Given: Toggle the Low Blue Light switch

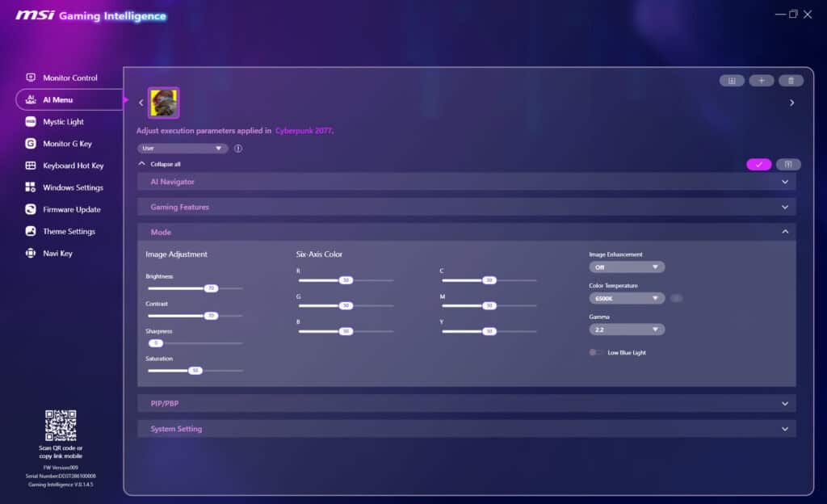Looking at the screenshot, I should click(596, 353).
